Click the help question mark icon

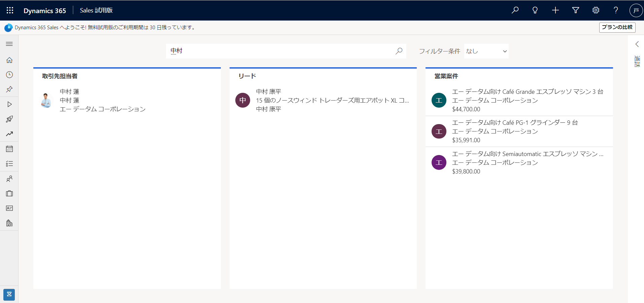click(x=616, y=10)
